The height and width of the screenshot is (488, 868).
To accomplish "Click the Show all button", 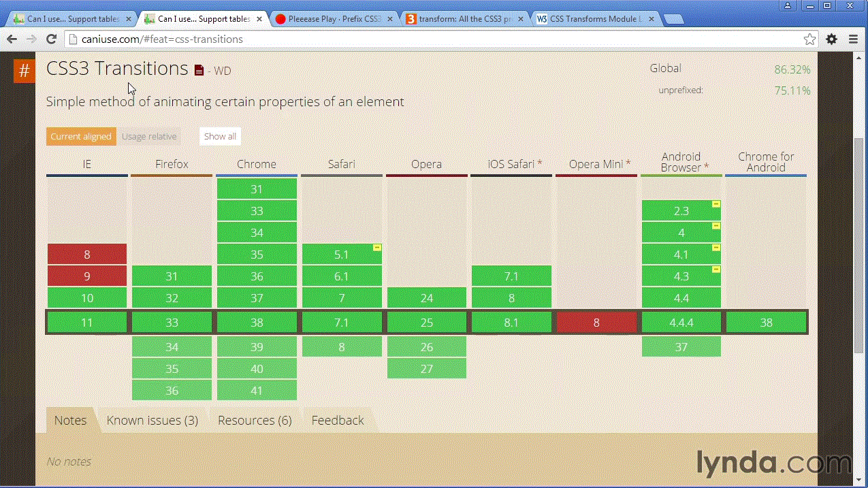I will tap(220, 136).
